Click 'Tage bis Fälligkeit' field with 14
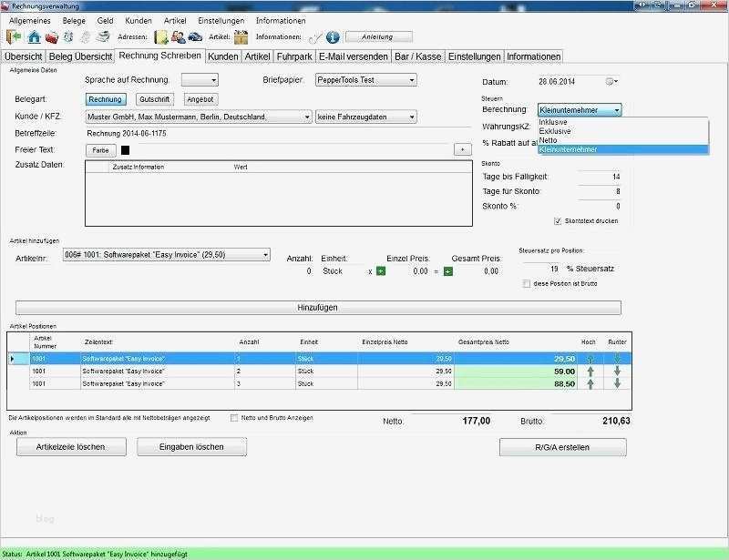This screenshot has height=560, width=729. [x=600, y=177]
